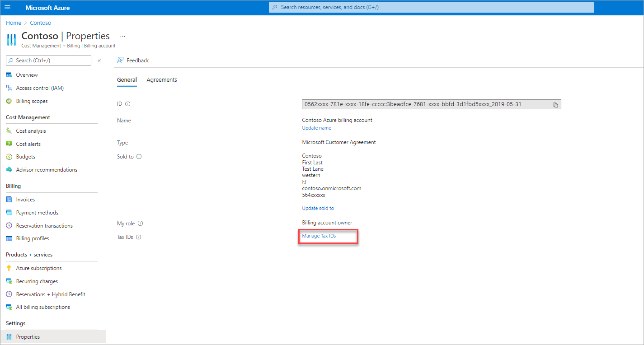Click the sidebar Search (Ctrl+/) field
The image size is (644, 345).
point(48,61)
